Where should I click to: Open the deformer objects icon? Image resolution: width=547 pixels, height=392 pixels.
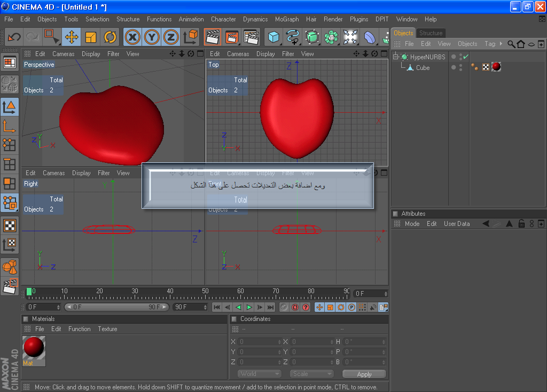(x=370, y=37)
